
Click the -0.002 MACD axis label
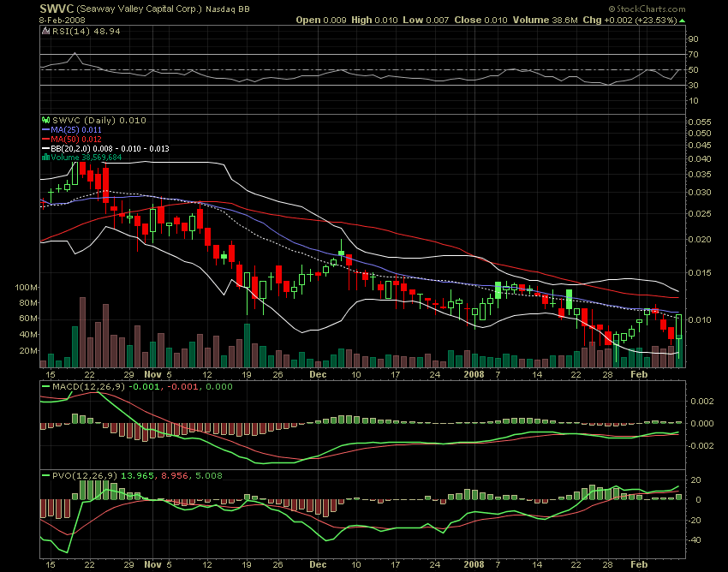(701, 446)
